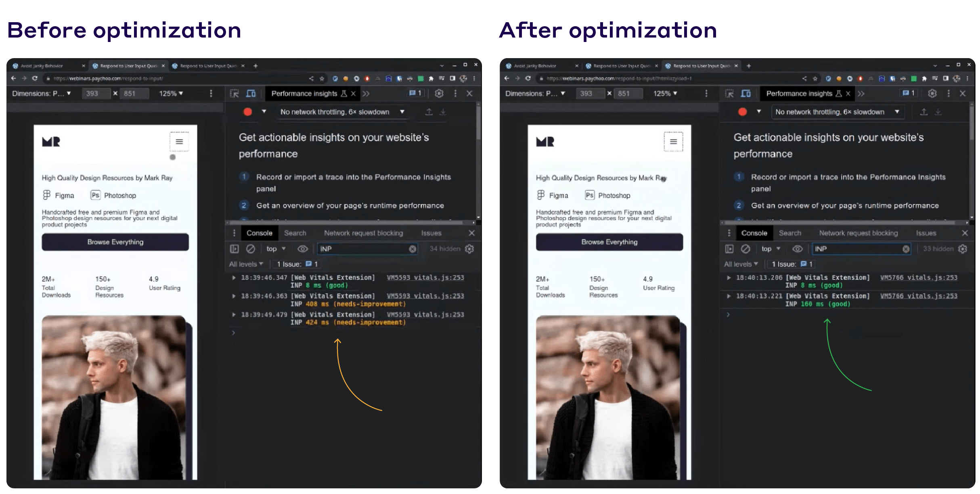Image resolution: width=980 pixels, height=494 pixels.
Task: Click Browse Everything button in After preview
Action: (x=609, y=242)
